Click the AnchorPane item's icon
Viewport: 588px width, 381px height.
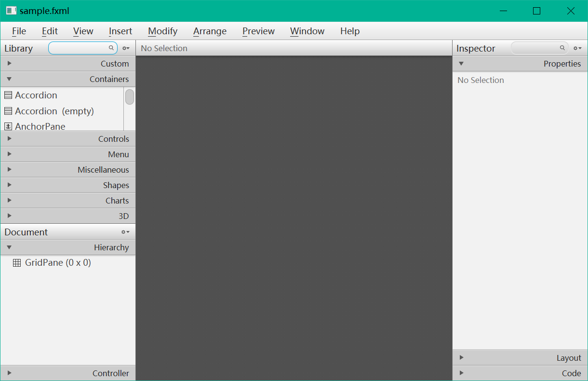point(8,126)
